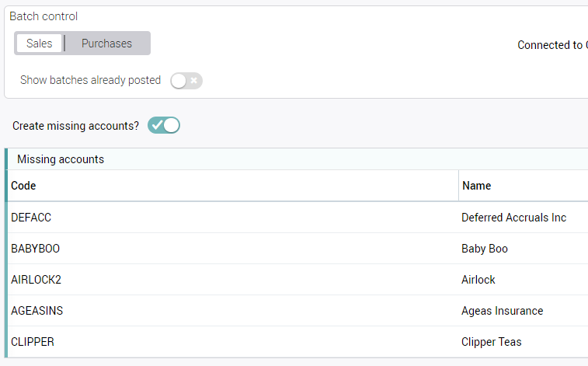Sort by the Name column header

pyautogui.click(x=476, y=186)
